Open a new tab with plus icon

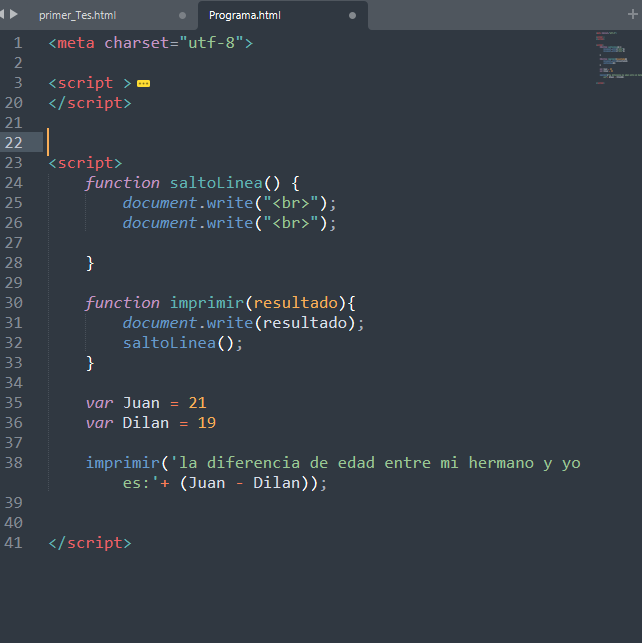tap(633, 14)
